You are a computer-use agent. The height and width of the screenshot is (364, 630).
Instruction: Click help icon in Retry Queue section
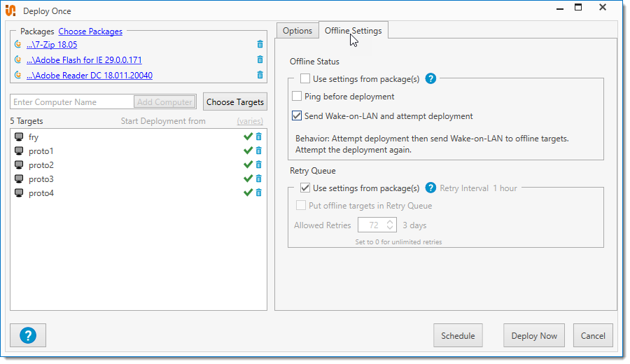(x=431, y=188)
